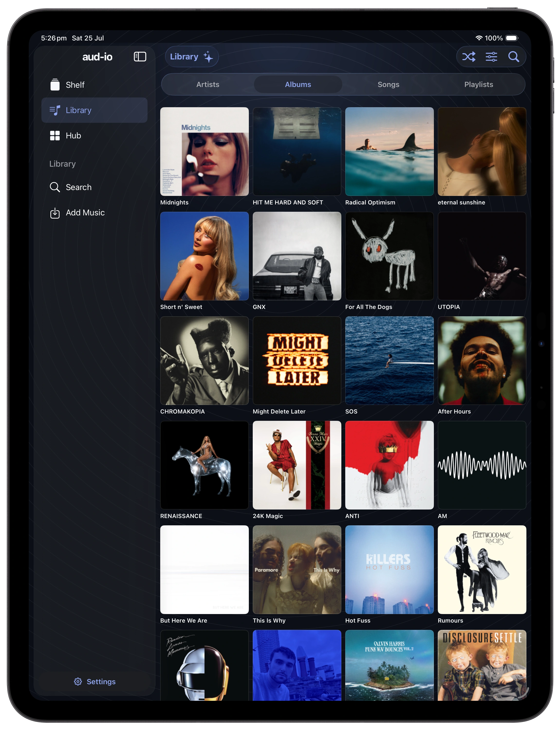Screen dimensions: 560x731
Task: Click the 'SOS' album title text
Action: tap(351, 411)
